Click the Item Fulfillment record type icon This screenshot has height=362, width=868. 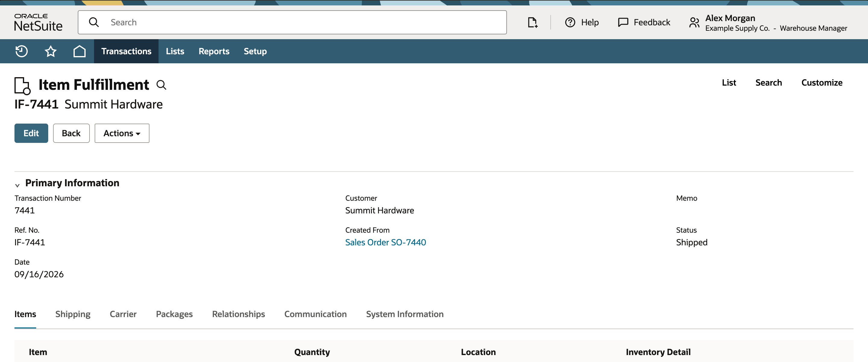(23, 86)
